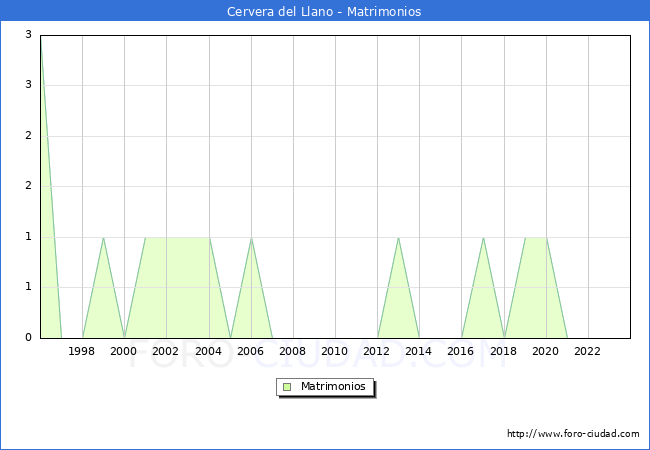Click the chart title Cervera del Llano
Screen dimensions: 650x450
coord(324,12)
